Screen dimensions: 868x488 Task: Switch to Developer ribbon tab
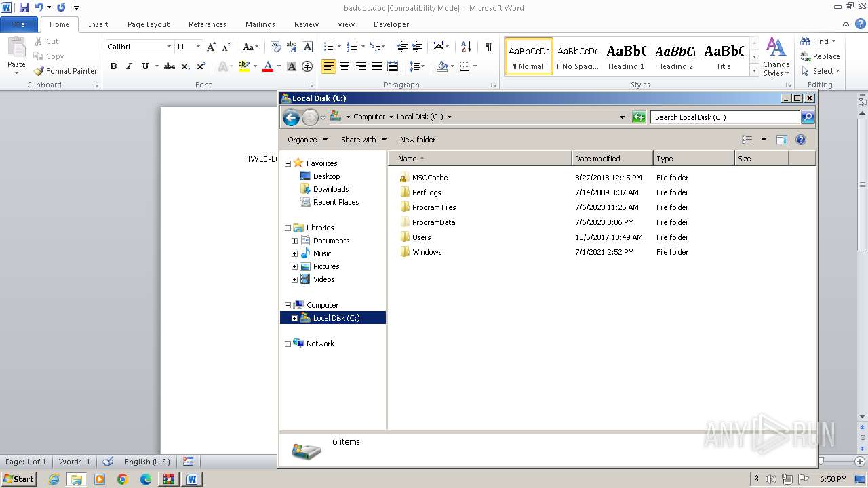coord(391,24)
